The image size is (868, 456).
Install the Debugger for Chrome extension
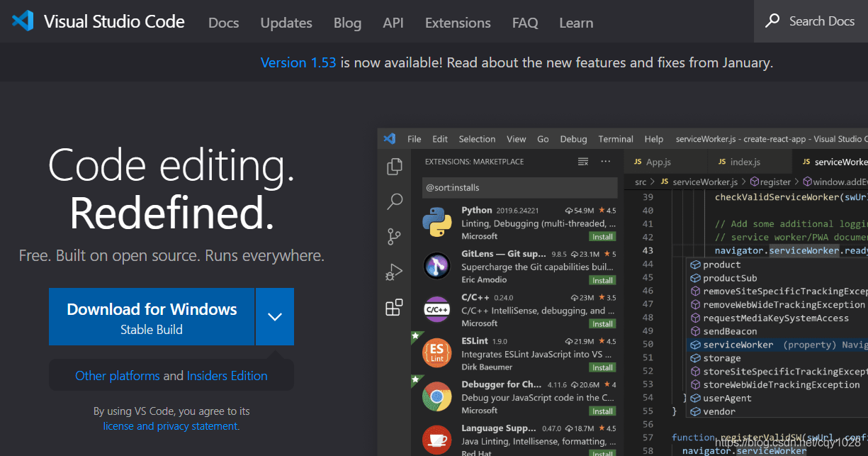[603, 411]
